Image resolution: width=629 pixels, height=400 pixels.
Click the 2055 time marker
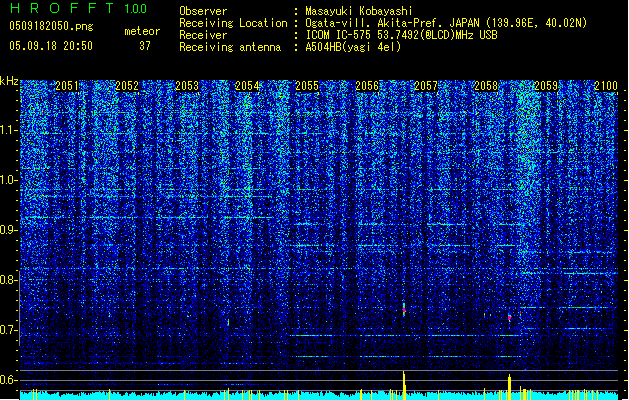307,86
